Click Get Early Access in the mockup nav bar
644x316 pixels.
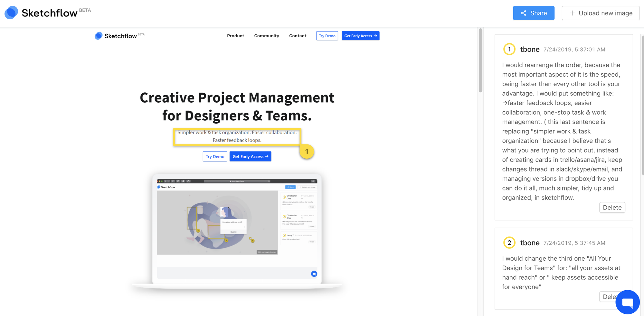360,36
